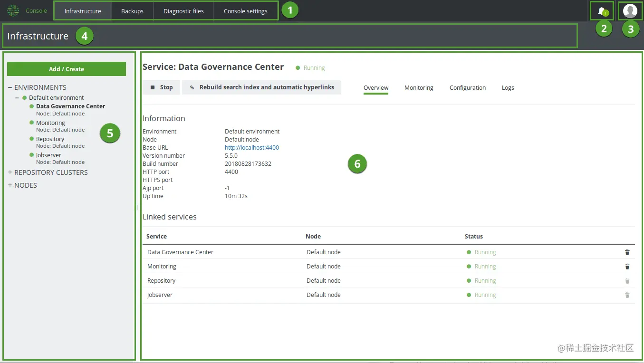
Task: Collapse the Default environment node
Action: tap(17, 98)
